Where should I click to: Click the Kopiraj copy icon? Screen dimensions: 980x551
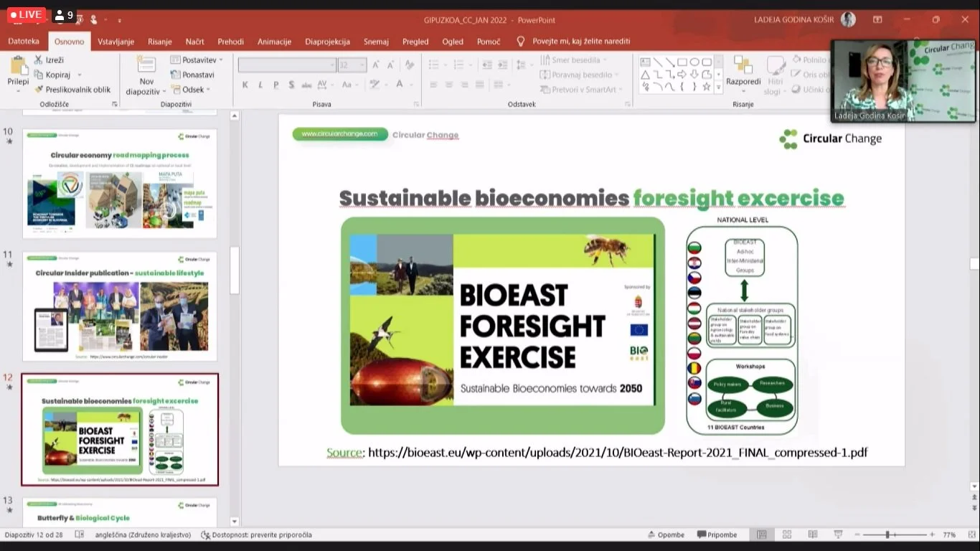(x=39, y=75)
